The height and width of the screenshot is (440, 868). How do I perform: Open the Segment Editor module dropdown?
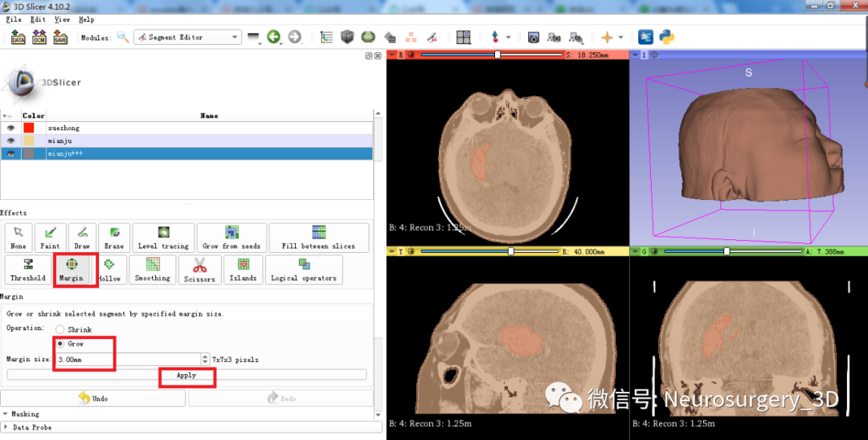[x=187, y=37]
